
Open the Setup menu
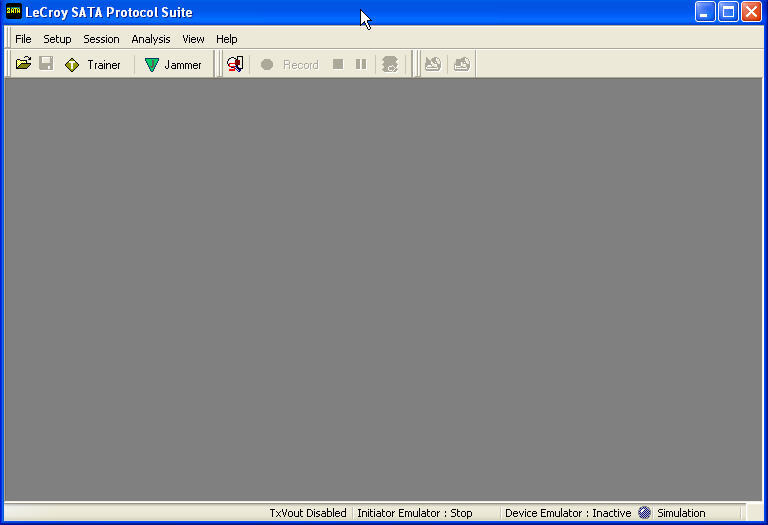click(x=57, y=39)
